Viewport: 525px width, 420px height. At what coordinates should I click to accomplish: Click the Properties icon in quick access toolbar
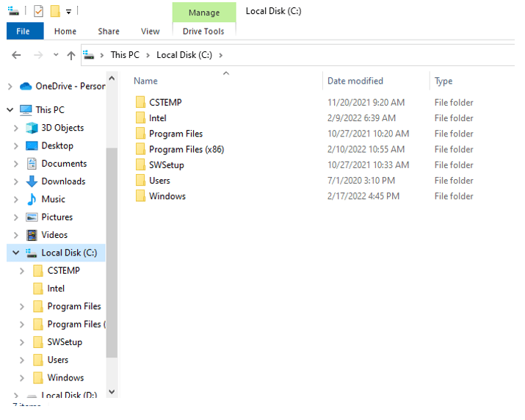tap(39, 11)
